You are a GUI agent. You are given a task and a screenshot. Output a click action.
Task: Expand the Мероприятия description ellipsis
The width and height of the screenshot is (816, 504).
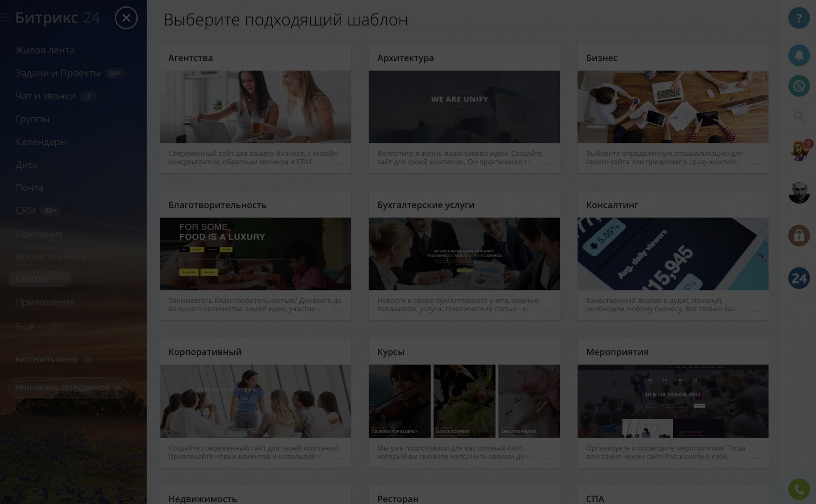755,459
